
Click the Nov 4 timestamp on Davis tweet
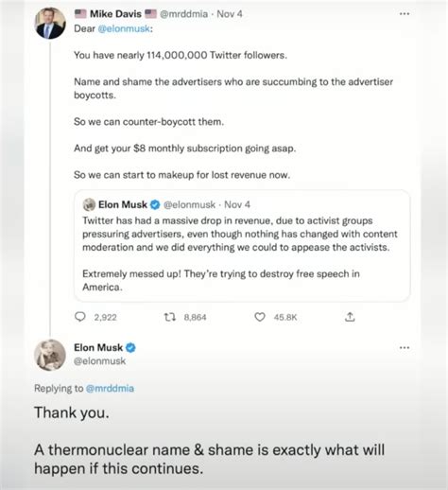pos(230,14)
